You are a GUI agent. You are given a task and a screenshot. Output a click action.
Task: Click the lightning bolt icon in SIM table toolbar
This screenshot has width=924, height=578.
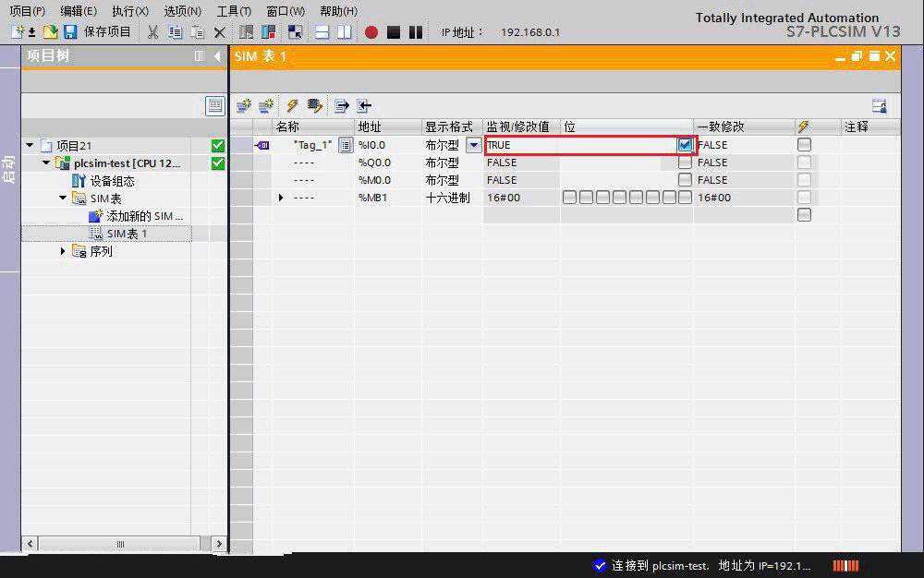(x=292, y=106)
